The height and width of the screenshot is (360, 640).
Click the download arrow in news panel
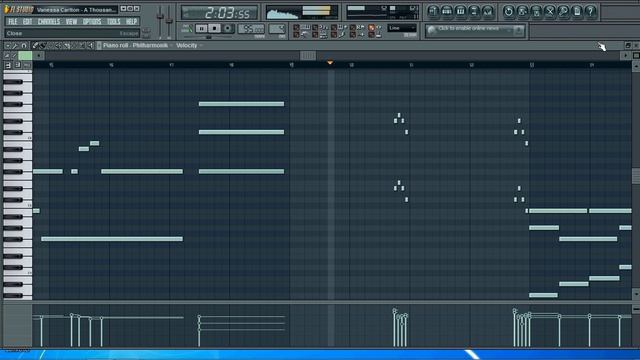tap(518, 30)
